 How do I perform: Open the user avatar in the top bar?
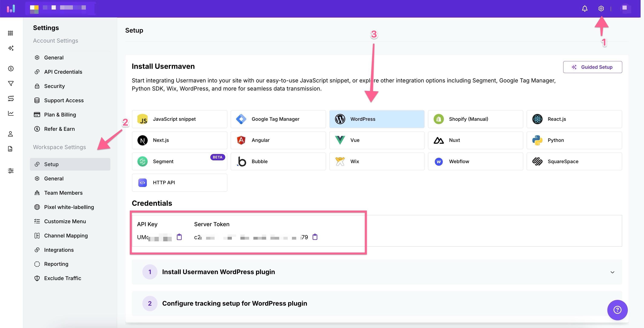tap(625, 9)
